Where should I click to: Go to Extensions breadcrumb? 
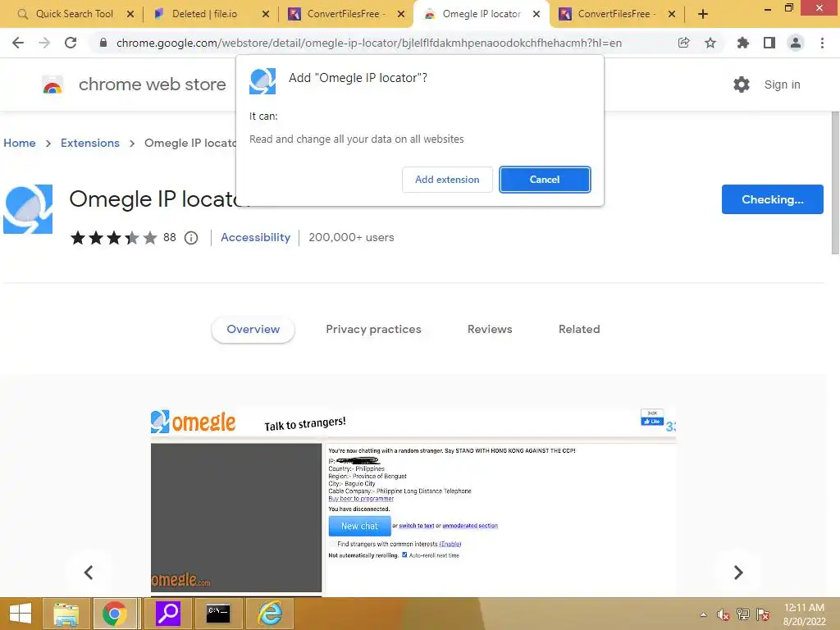[90, 143]
